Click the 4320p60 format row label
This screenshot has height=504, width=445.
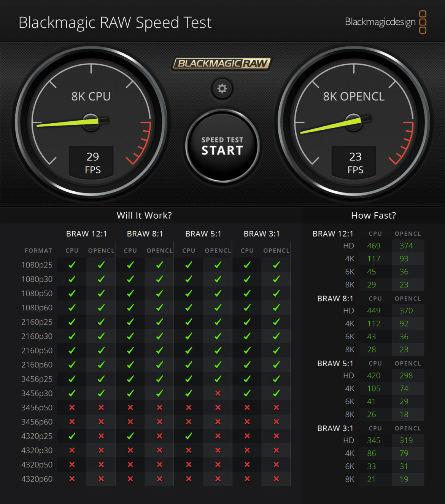pos(37,479)
